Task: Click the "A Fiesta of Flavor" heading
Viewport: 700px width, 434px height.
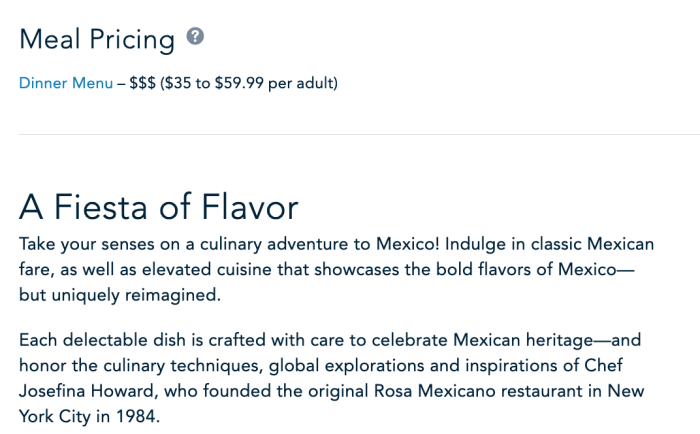Action: coord(159,207)
